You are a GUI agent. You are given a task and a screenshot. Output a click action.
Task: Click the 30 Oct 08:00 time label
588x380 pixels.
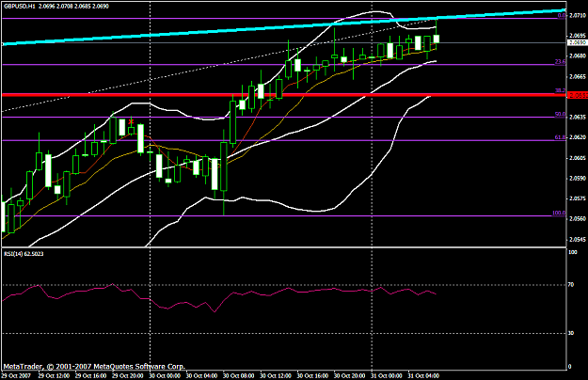239,375
